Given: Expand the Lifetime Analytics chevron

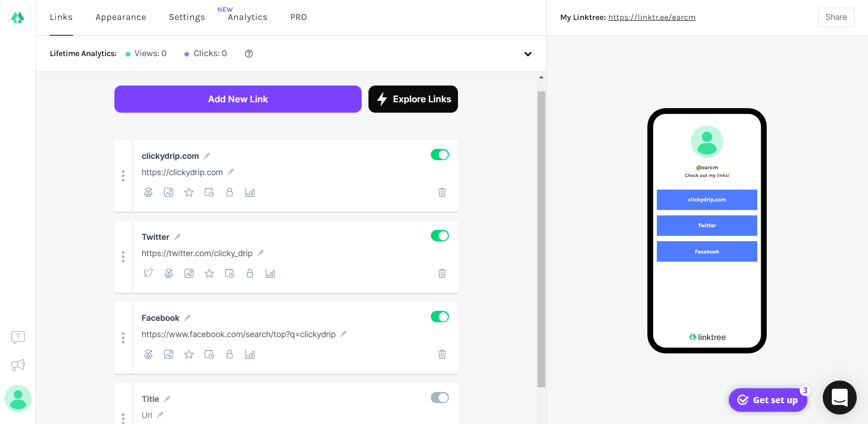Looking at the screenshot, I should pyautogui.click(x=528, y=54).
